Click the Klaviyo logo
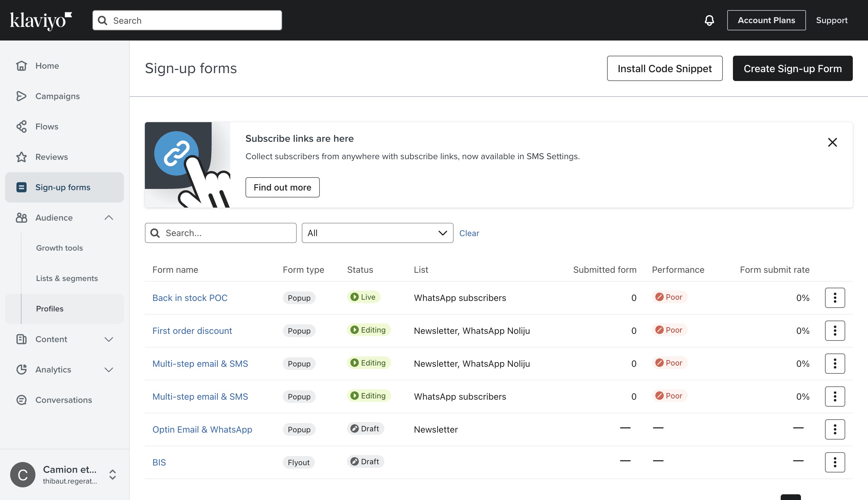868x500 pixels. pyautogui.click(x=41, y=20)
